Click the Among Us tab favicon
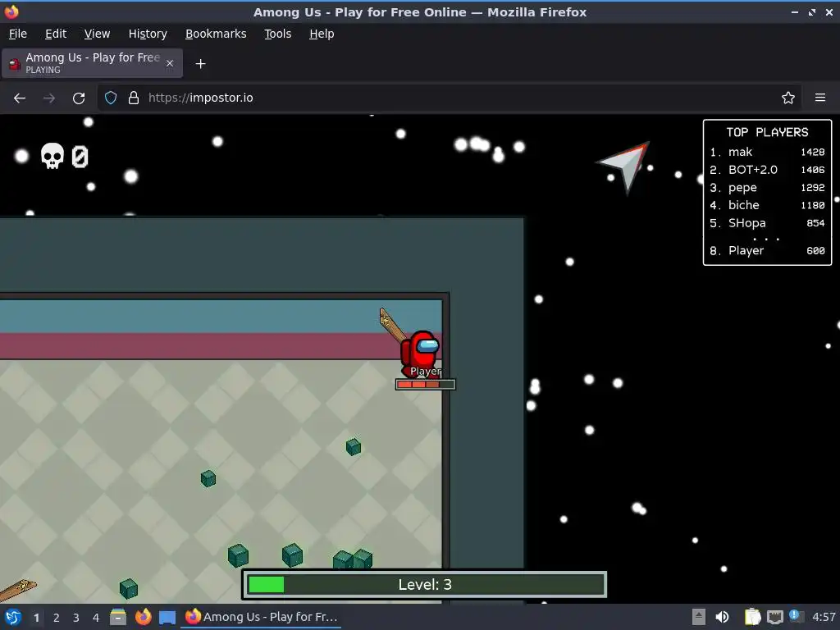Screen dimensions: 840x630 click(15, 64)
